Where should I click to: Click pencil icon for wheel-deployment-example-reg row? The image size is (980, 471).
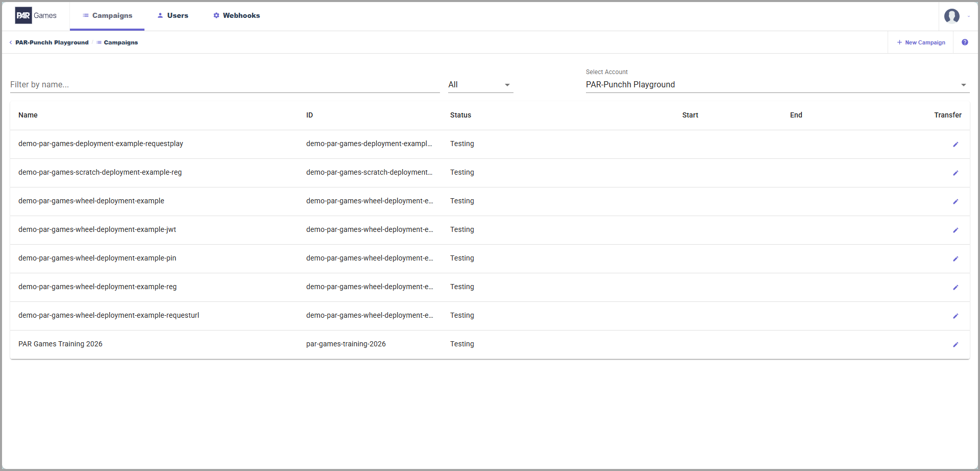coord(955,288)
